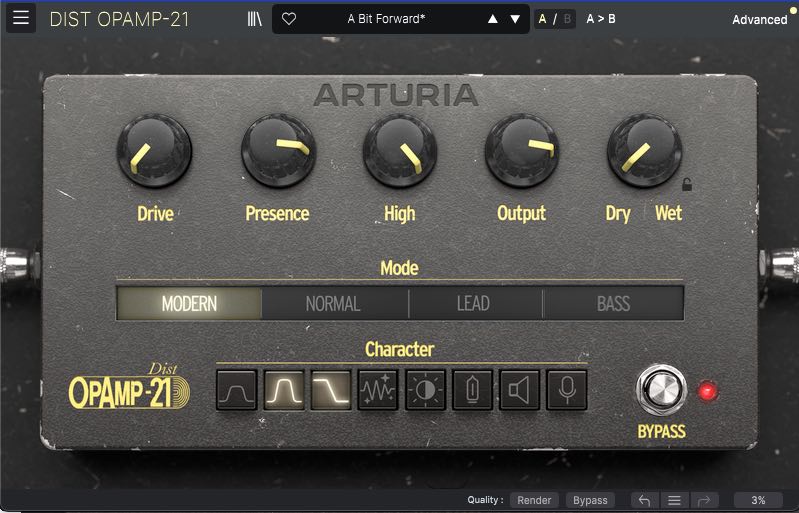799x513 pixels.
Task: Open the edit history list
Action: (674, 500)
